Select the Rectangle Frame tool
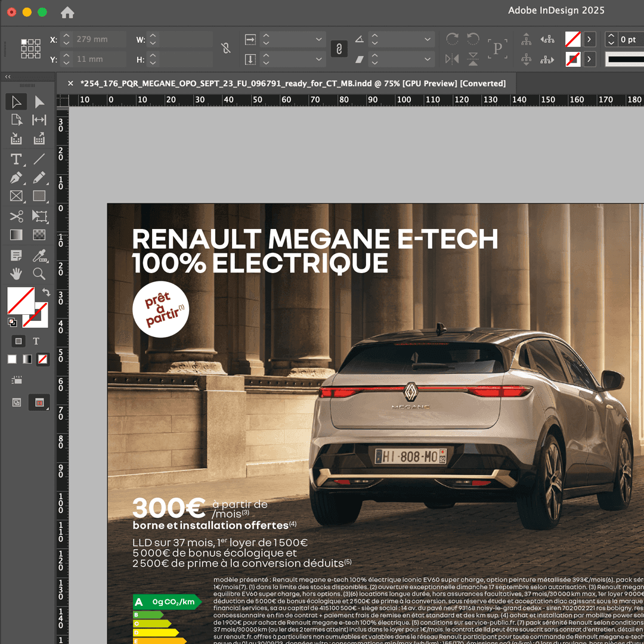 [16, 196]
